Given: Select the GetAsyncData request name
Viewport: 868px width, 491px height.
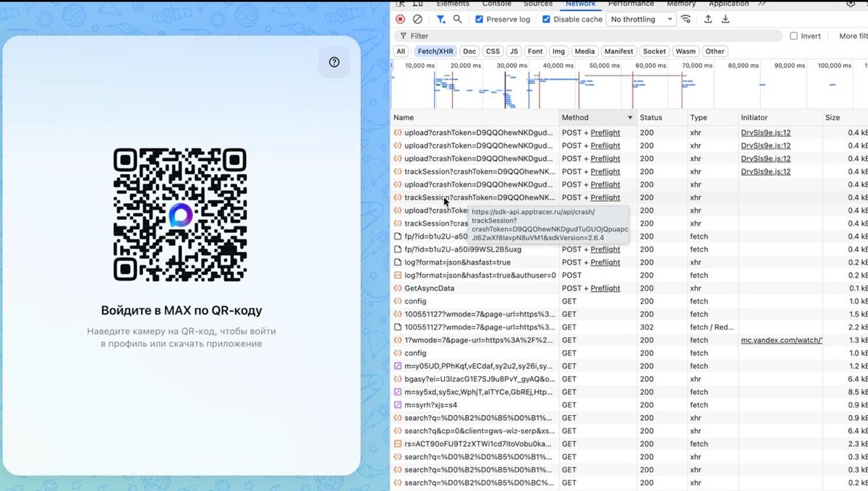Looking at the screenshot, I should point(430,289).
